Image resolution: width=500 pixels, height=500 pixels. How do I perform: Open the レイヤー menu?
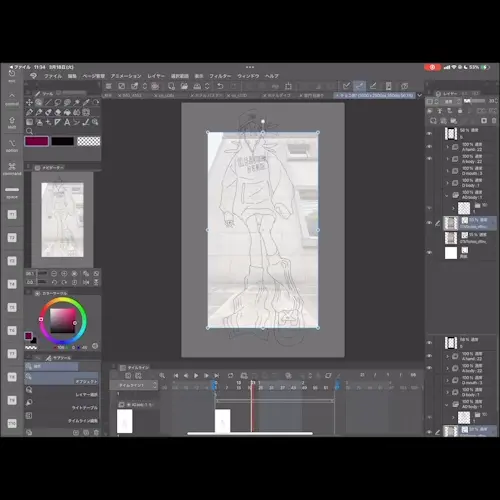156,76
